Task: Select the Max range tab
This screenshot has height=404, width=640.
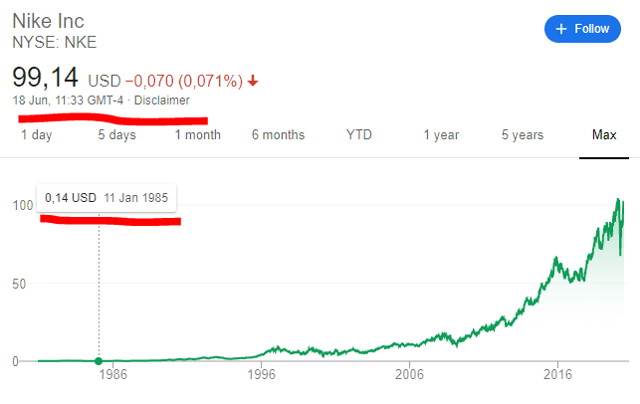Action: 604,135
